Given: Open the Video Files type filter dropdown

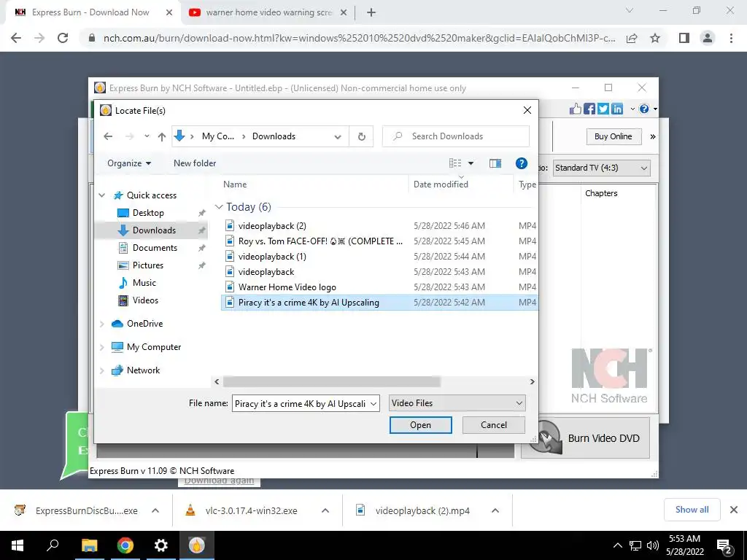Looking at the screenshot, I should click(x=457, y=403).
